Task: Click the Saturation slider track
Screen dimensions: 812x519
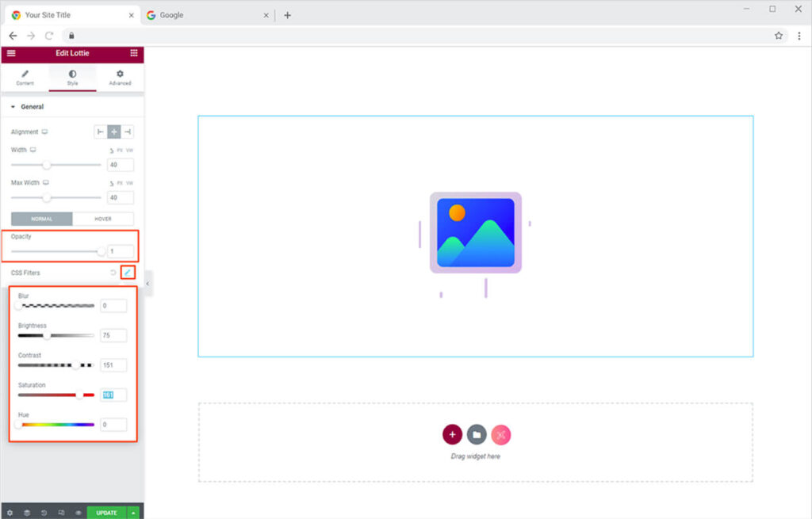Action: pyautogui.click(x=56, y=395)
